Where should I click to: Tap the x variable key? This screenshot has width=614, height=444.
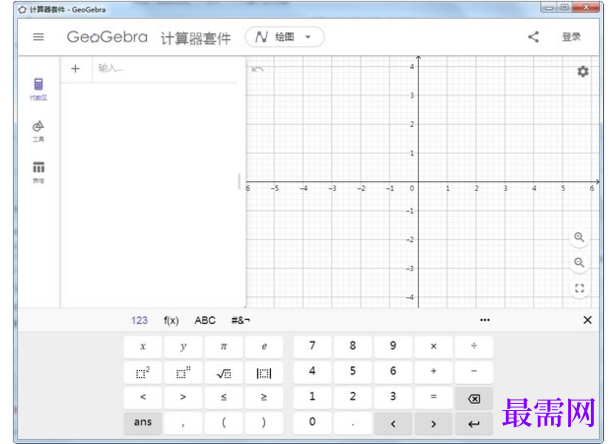coord(143,346)
